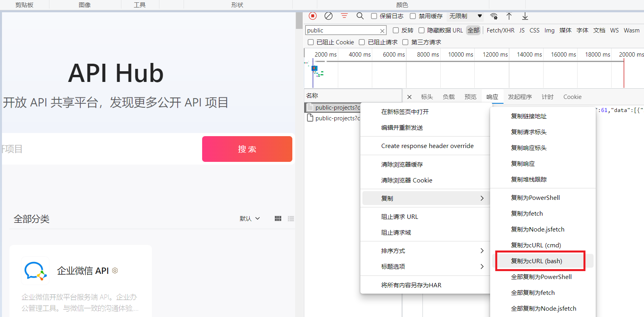This screenshot has height=317, width=644.
Task: Enable 禁用缓存 checkbox
Action: point(413,16)
